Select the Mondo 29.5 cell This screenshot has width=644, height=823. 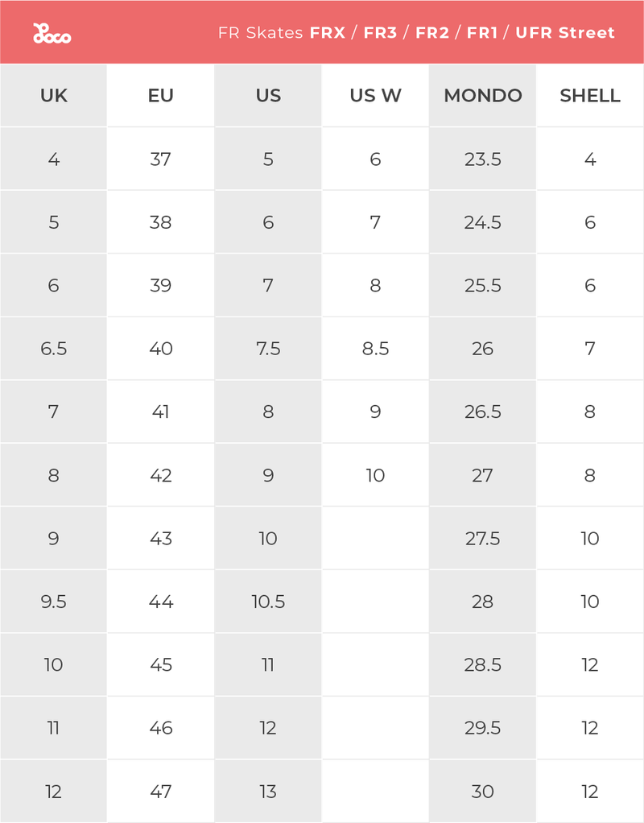(483, 728)
